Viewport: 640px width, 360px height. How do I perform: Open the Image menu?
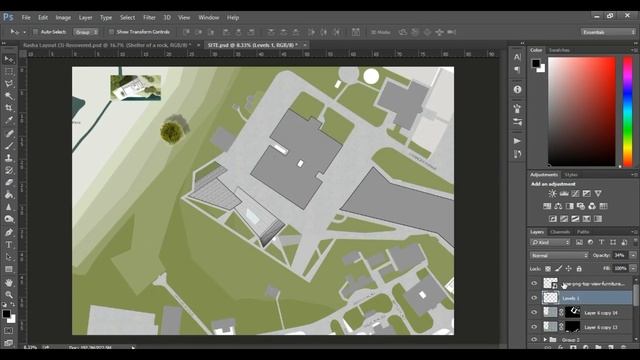pyautogui.click(x=63, y=18)
